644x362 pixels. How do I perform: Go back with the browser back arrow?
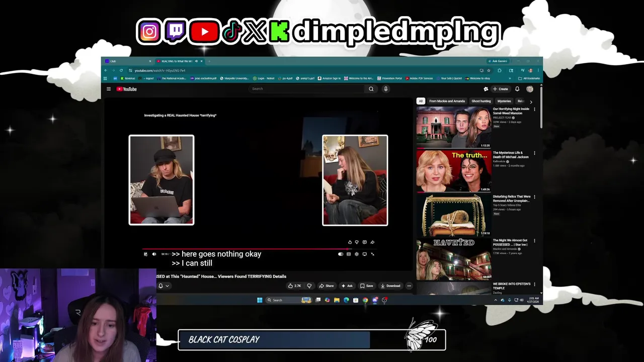[x=106, y=70]
